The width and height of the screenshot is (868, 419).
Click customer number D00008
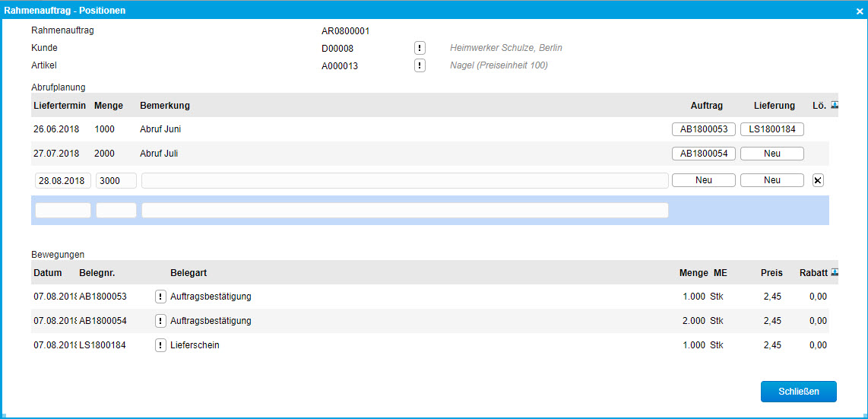click(x=337, y=49)
